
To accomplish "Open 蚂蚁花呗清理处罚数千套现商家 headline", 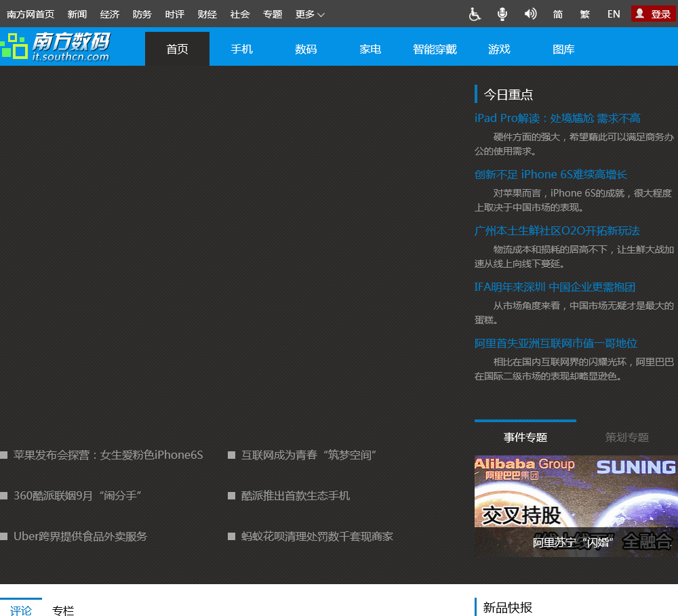I will pos(317,536).
